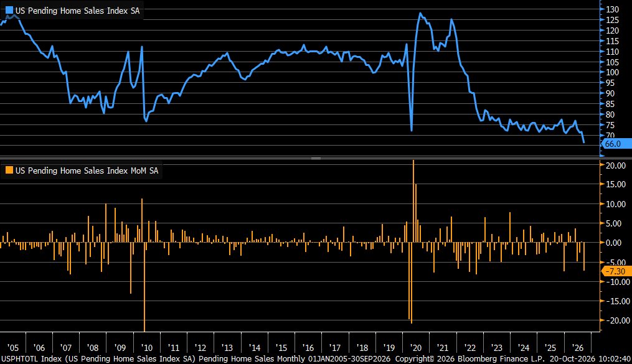Click the '25 year label on time axis
The width and height of the screenshot is (632, 364).
550,347
